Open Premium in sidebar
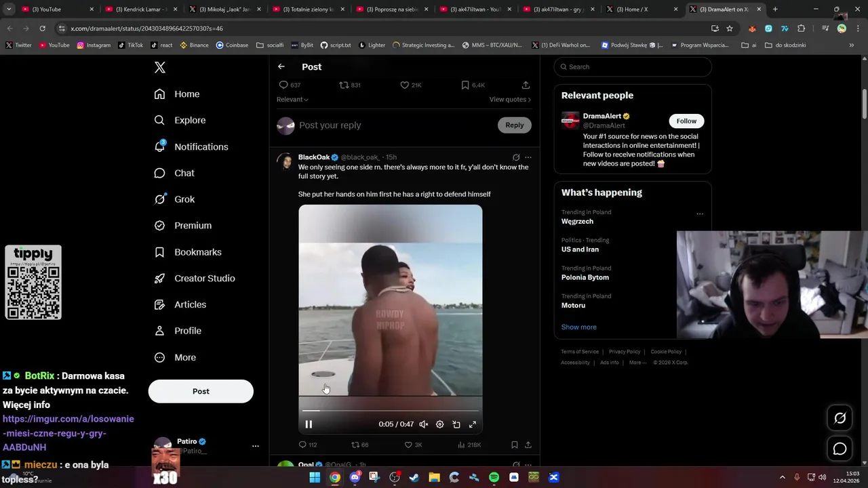The width and height of the screenshot is (868, 488). (183, 225)
